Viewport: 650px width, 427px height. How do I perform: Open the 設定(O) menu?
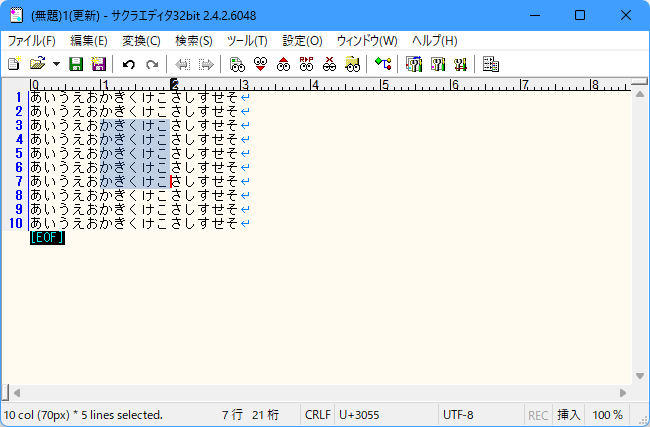pos(302,41)
